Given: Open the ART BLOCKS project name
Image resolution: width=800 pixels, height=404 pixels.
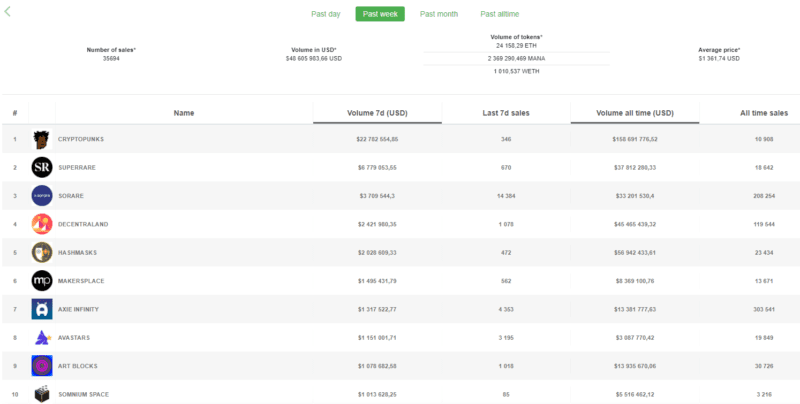Looking at the screenshot, I should tap(78, 366).
